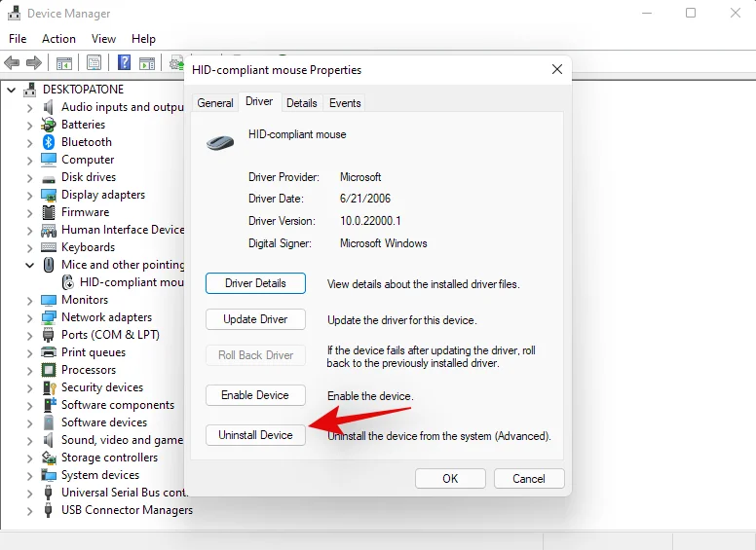The image size is (756, 550).
Task: Click the Processors category icon
Action: click(x=48, y=370)
